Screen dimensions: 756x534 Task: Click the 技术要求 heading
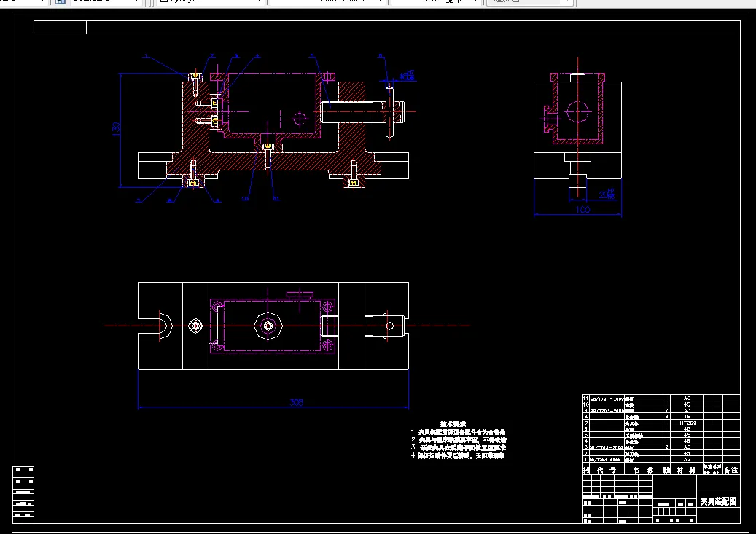pyautogui.click(x=453, y=424)
